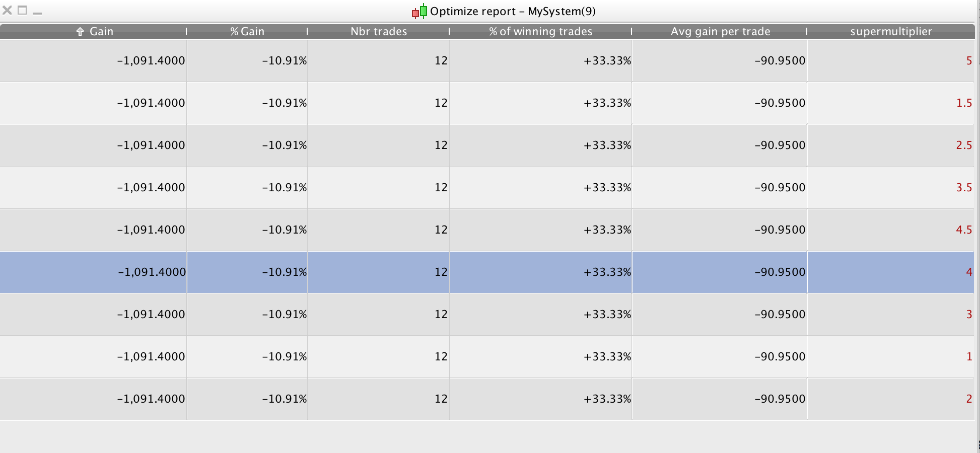Sort by Avg gain per trade header

tap(720, 31)
